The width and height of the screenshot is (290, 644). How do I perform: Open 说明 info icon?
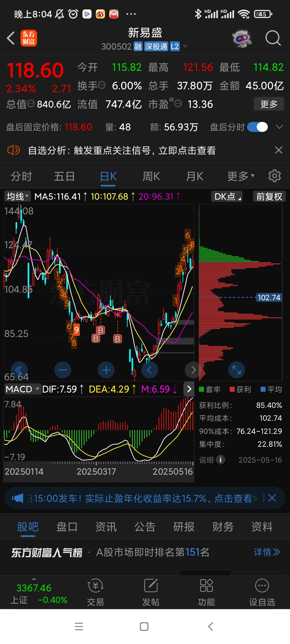(220, 460)
